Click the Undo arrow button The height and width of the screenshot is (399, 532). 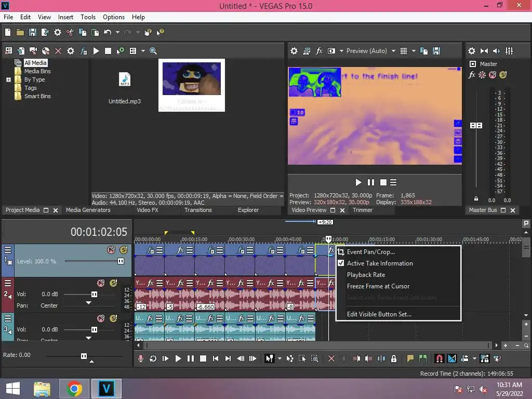point(108,32)
